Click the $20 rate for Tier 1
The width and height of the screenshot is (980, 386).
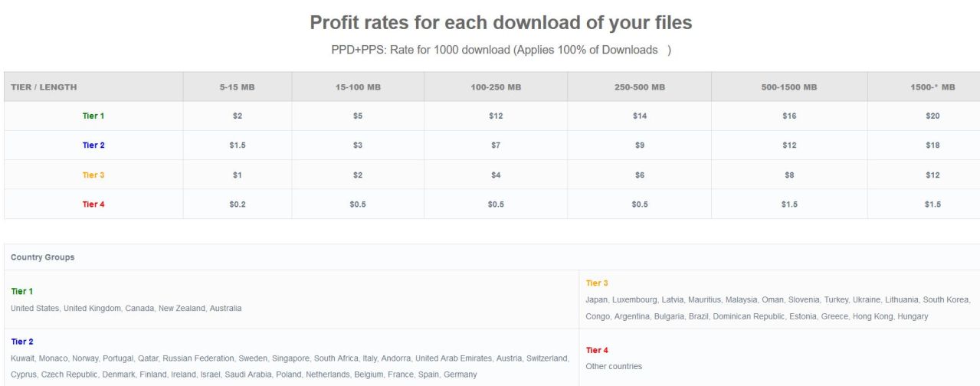pos(932,116)
